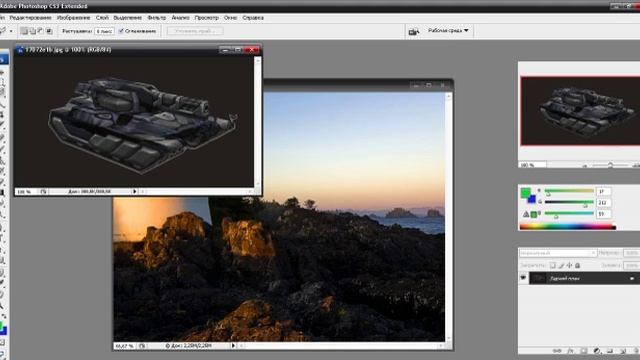Click status bar icon in tank window
Viewport: 640px width, 360px height.
[43, 191]
